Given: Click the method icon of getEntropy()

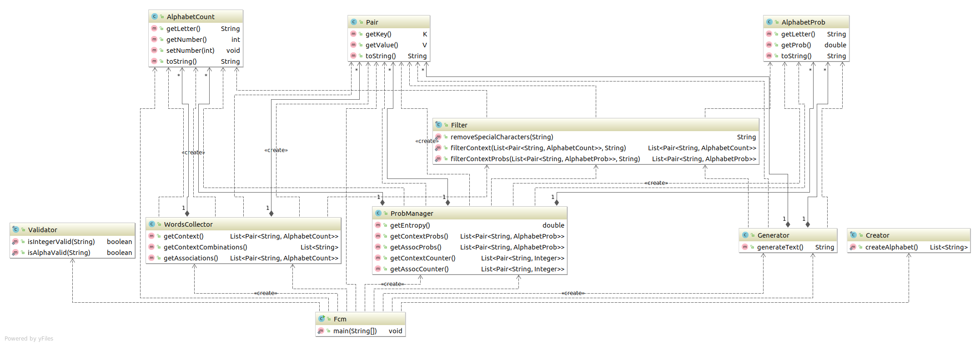Looking at the screenshot, I should [x=378, y=225].
